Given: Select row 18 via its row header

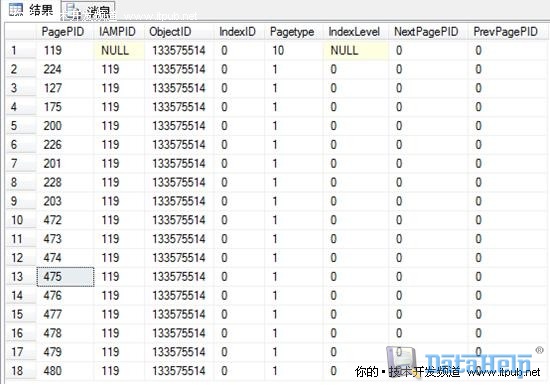Looking at the screenshot, I should tap(21, 371).
